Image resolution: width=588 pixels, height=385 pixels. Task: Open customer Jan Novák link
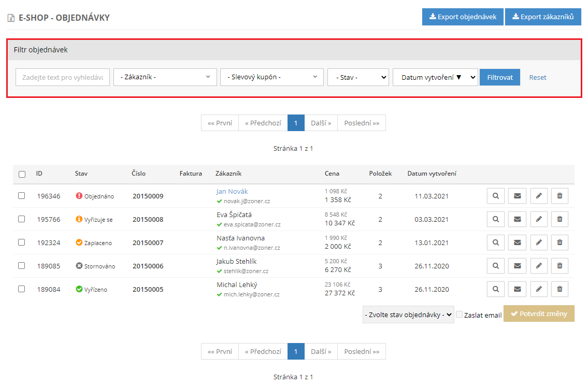click(232, 191)
